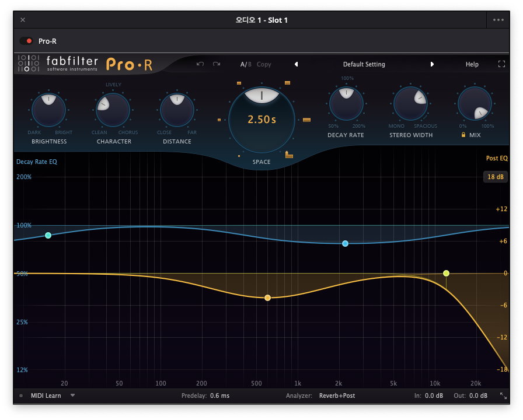Expand the MIDI Learn dropdown arrow
This screenshot has height=420, width=523.
click(x=73, y=395)
